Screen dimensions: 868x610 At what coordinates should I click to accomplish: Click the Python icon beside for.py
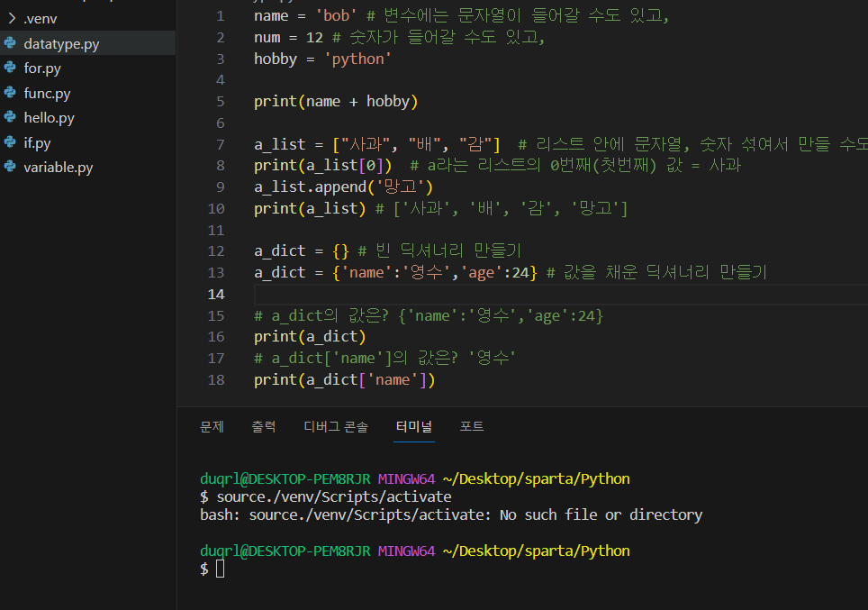tap(10, 68)
